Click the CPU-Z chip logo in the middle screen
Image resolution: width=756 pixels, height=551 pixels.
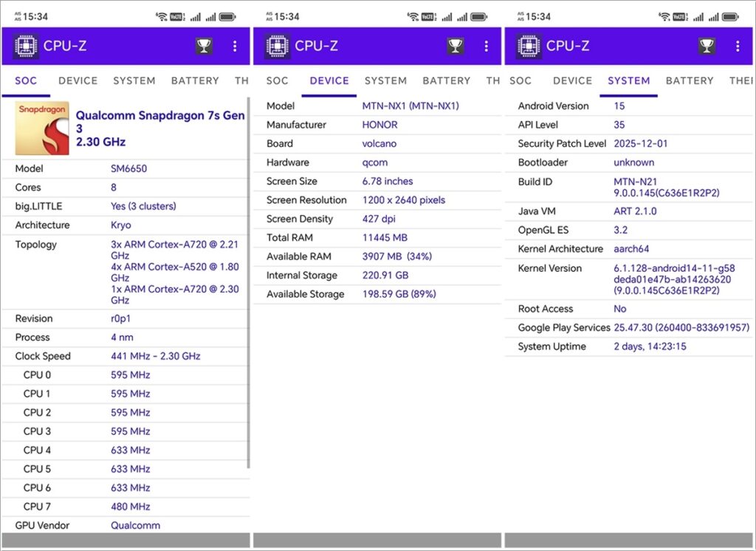click(278, 46)
